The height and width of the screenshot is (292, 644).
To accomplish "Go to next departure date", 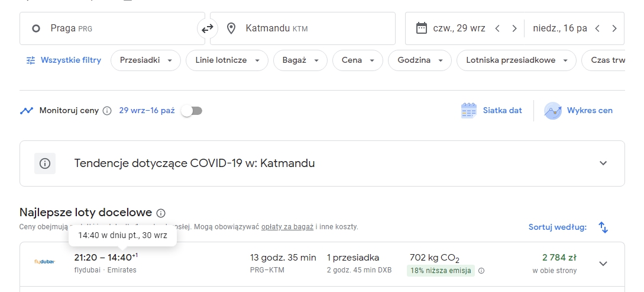I will point(514,28).
